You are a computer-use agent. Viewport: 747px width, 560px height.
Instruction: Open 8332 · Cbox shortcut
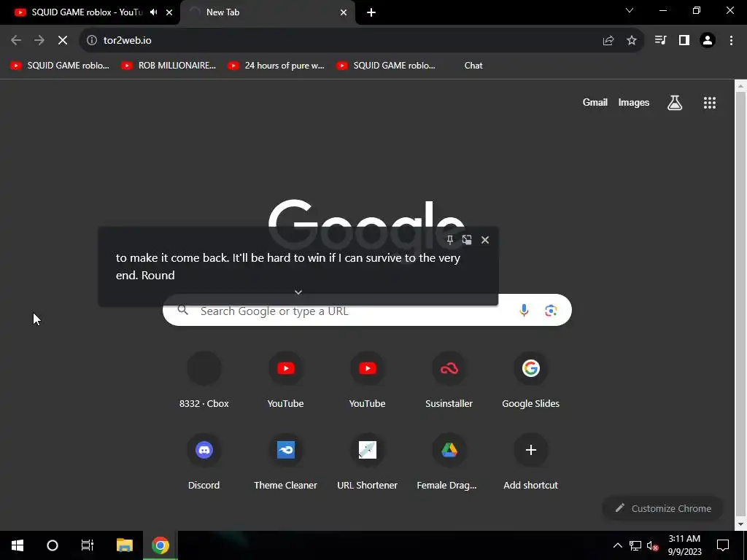(x=204, y=381)
